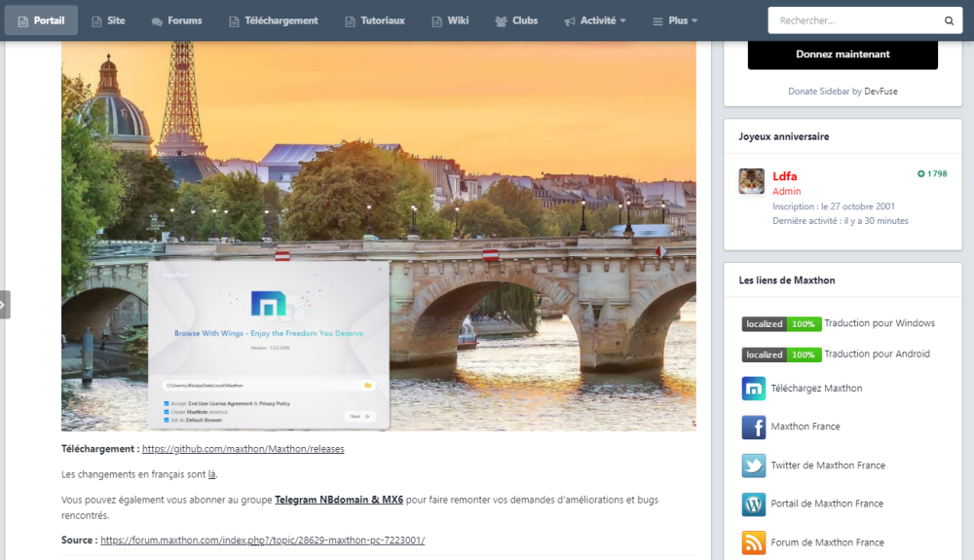Viewport: 974px width, 560px height.
Task: Expand the Plus dropdown menu
Action: [675, 20]
